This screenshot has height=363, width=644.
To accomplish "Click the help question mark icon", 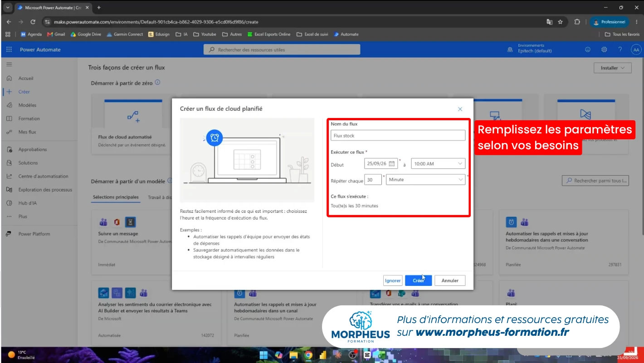I will click(620, 49).
